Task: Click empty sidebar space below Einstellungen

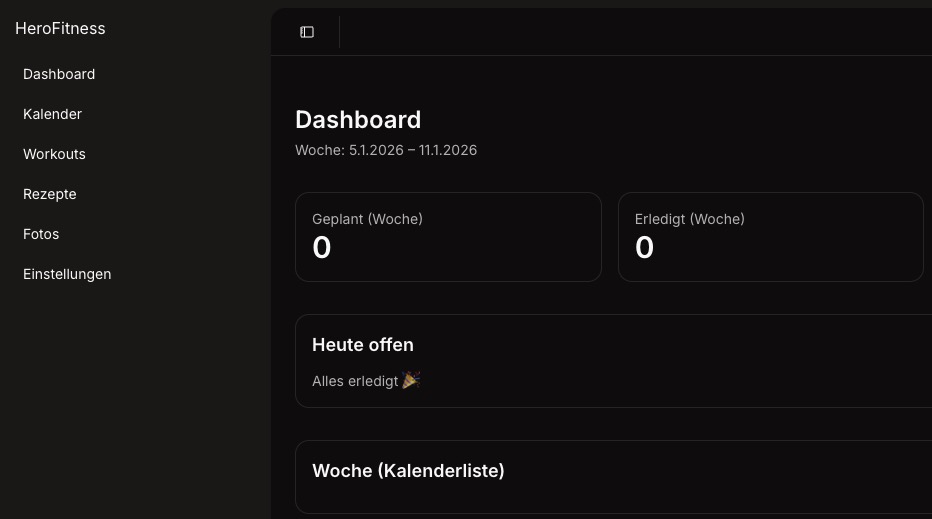Action: pyautogui.click(x=135, y=400)
